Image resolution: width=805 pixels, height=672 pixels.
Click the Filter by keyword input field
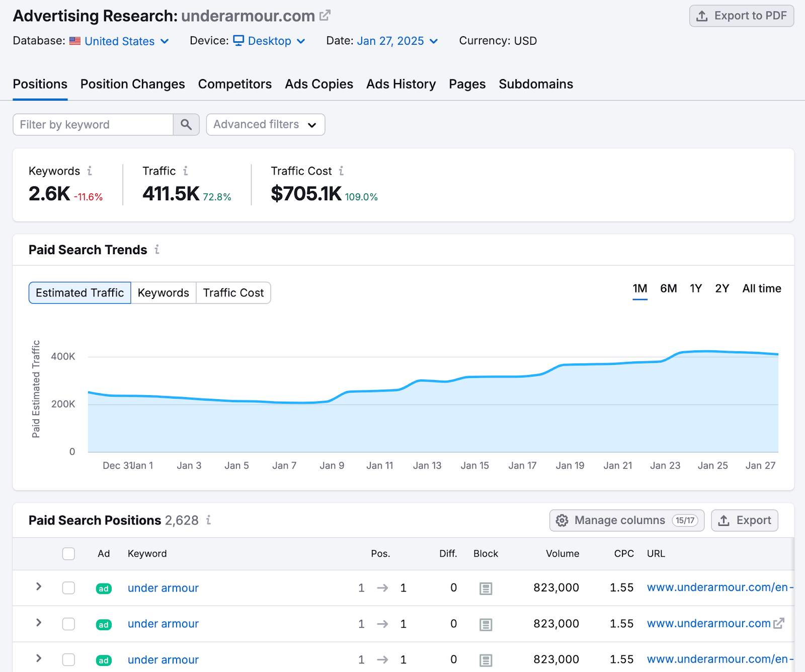click(93, 124)
